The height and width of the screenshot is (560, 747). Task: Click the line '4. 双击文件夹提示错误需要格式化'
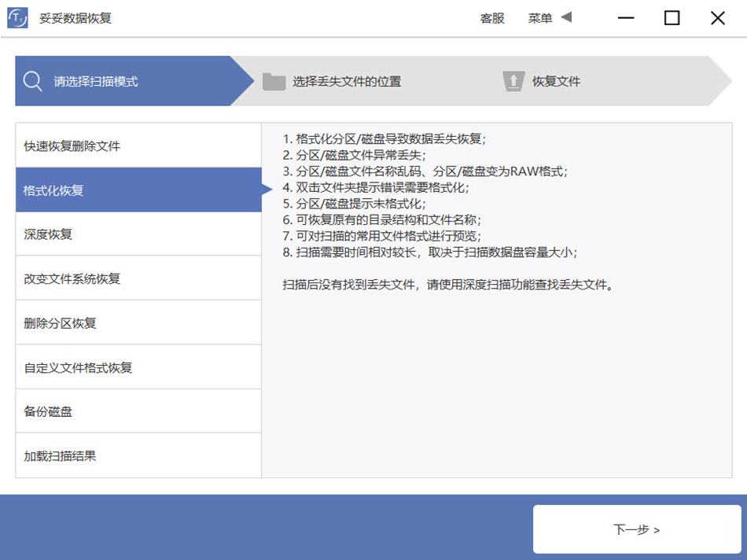375,188
